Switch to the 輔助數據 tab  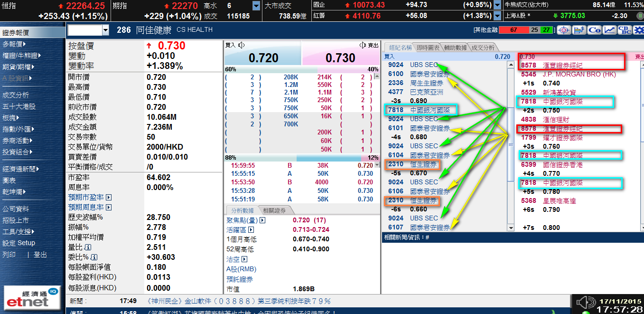tap(456, 48)
